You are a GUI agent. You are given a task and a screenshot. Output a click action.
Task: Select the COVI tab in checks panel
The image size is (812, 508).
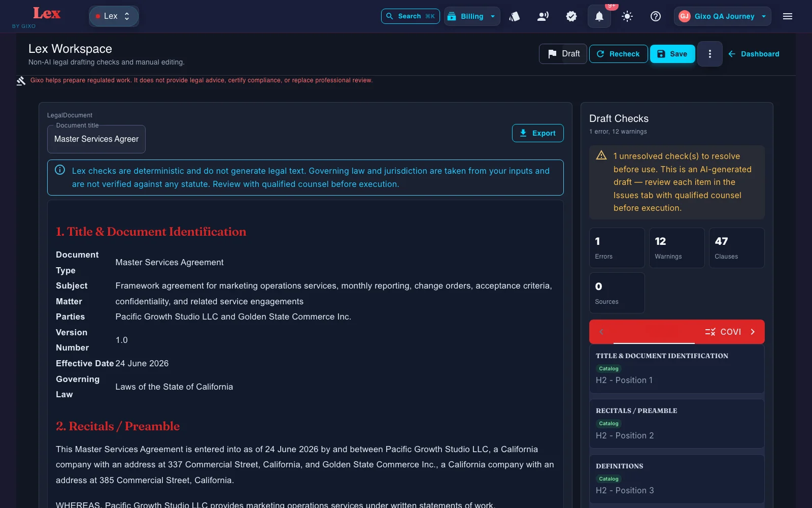click(x=723, y=332)
